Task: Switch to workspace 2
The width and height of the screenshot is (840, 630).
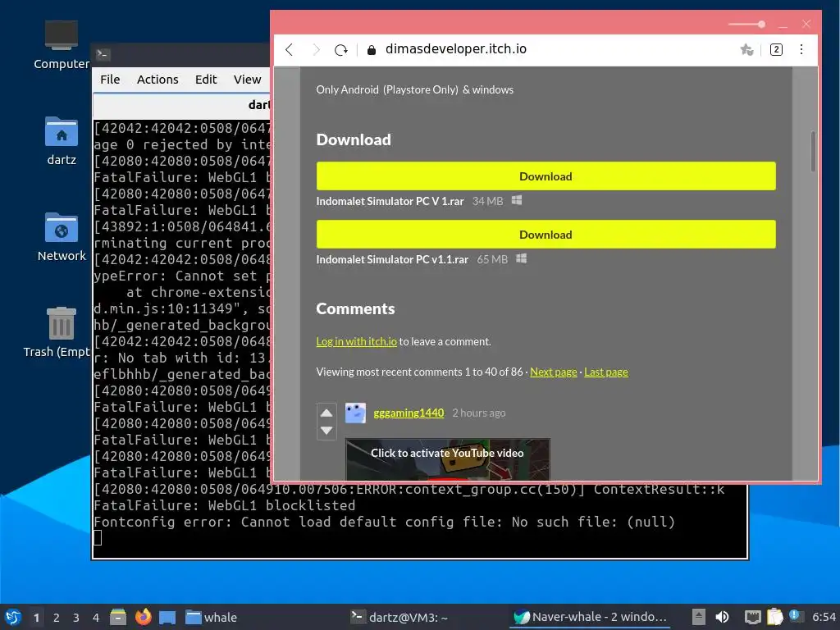Action: [x=57, y=618]
